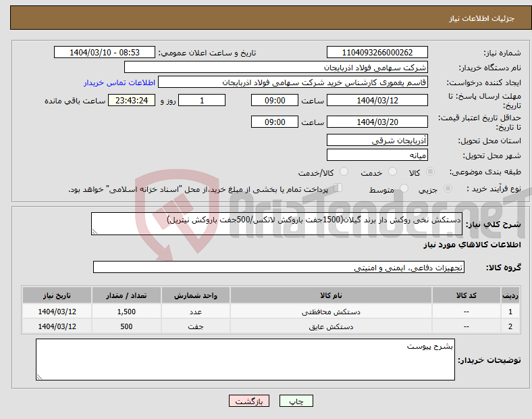Click the request creator field قاسم یغموری
Image resolution: width=532 pixels, height=419 pixels.
point(293,82)
